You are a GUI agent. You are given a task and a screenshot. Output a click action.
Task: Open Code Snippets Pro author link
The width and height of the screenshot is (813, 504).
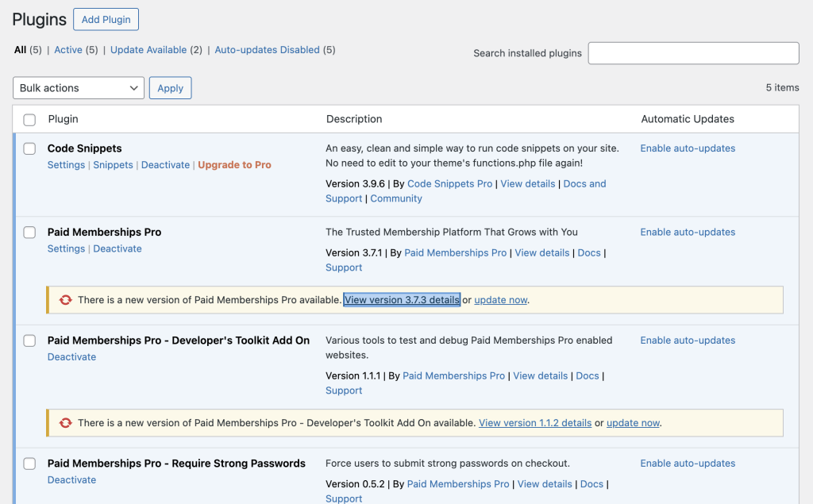pyautogui.click(x=449, y=183)
